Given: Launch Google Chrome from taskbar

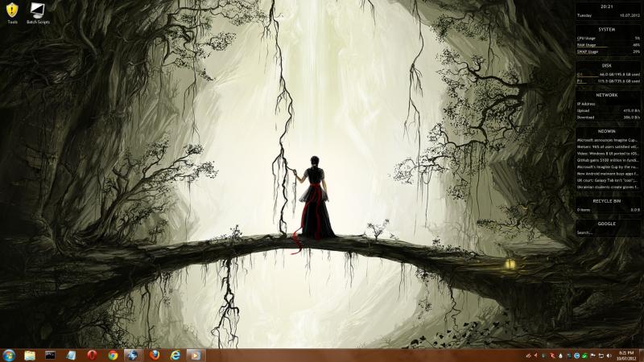Looking at the screenshot, I should (113, 356).
